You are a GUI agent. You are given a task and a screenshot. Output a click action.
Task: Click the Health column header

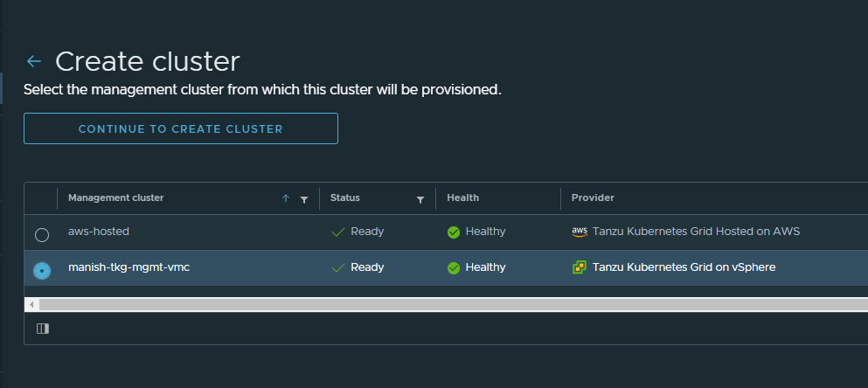coord(462,198)
